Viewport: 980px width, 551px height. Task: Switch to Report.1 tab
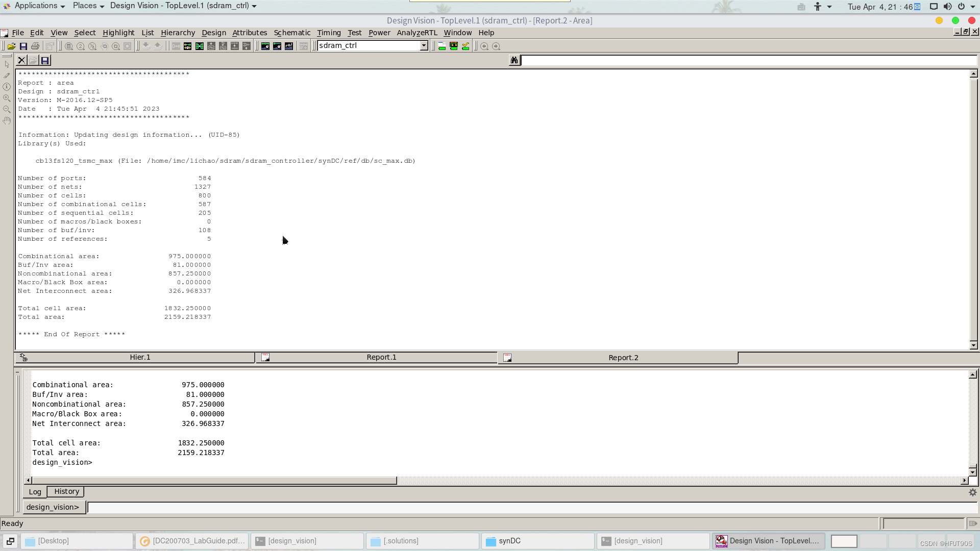pyautogui.click(x=381, y=357)
